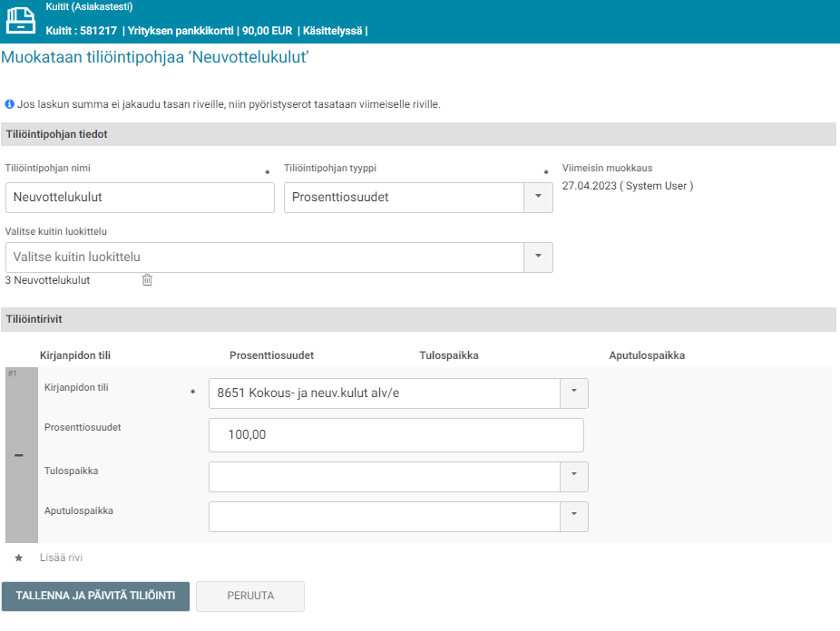This screenshot has width=840, height=631.
Task: Click the Tiliöintipohjan nimi field 'Neuvottelukulut'
Action: [x=140, y=198]
